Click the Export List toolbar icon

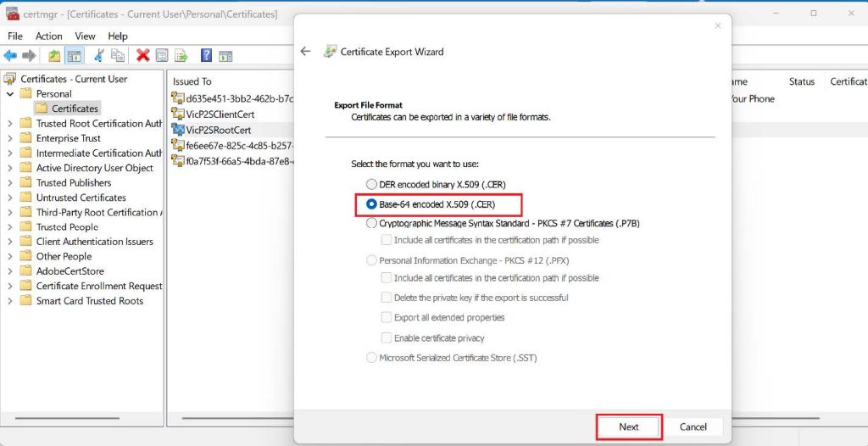(x=181, y=56)
